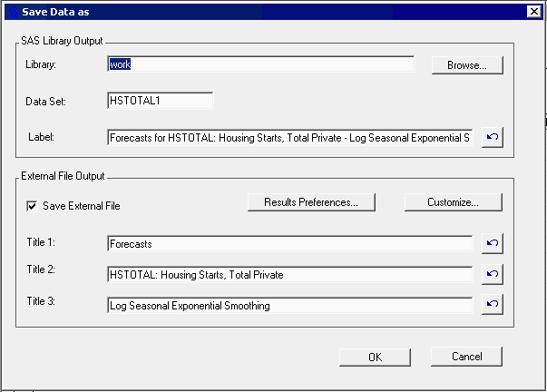The width and height of the screenshot is (547, 392).
Task: Cancel the save dialog
Action: (465, 357)
